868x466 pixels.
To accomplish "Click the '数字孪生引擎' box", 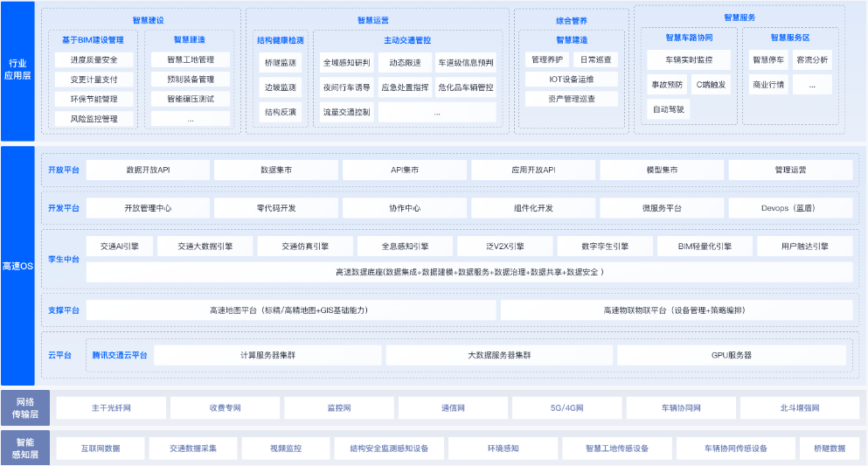I will point(605,247).
